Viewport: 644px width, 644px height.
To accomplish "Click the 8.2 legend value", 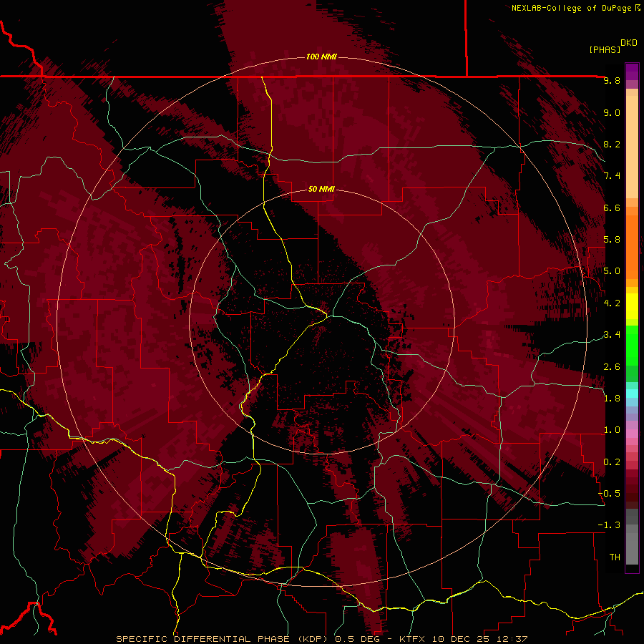I will tap(612, 144).
